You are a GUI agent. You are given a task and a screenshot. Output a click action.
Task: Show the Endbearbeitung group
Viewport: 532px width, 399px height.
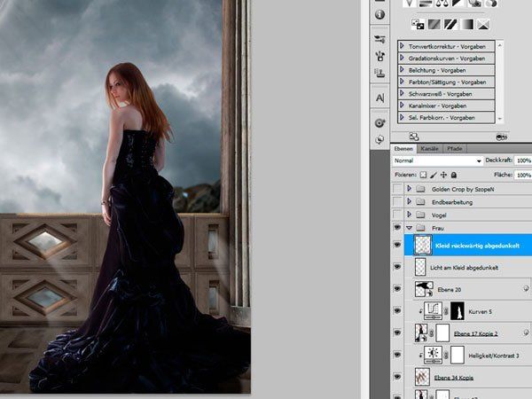397,201
